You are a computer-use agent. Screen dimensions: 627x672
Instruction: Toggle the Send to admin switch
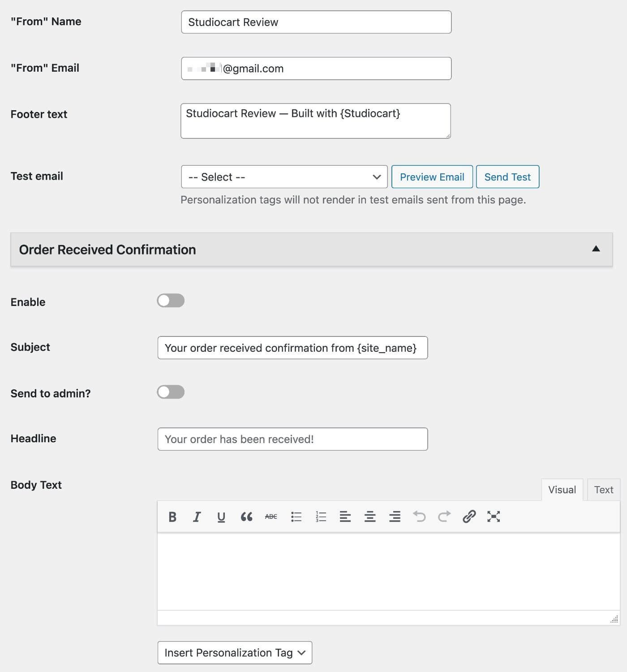pyautogui.click(x=171, y=392)
